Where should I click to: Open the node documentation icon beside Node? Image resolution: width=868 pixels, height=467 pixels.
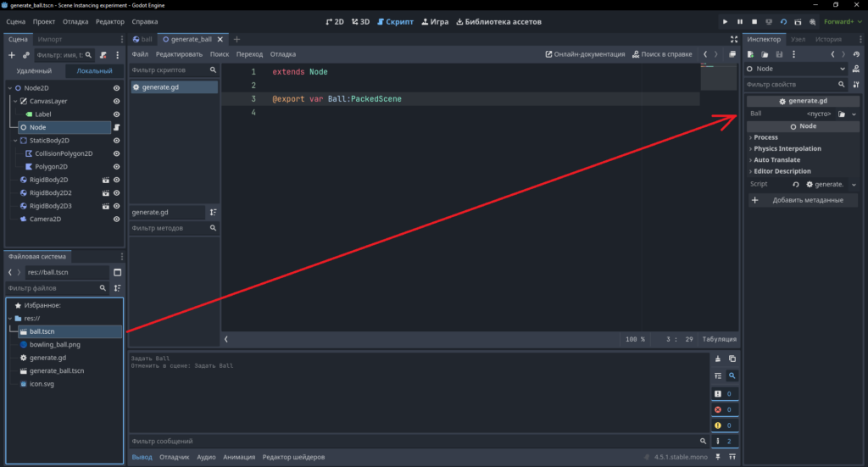[856, 69]
